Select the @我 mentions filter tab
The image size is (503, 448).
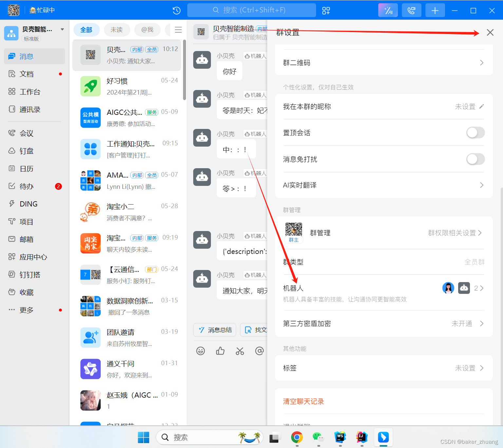[x=147, y=30]
